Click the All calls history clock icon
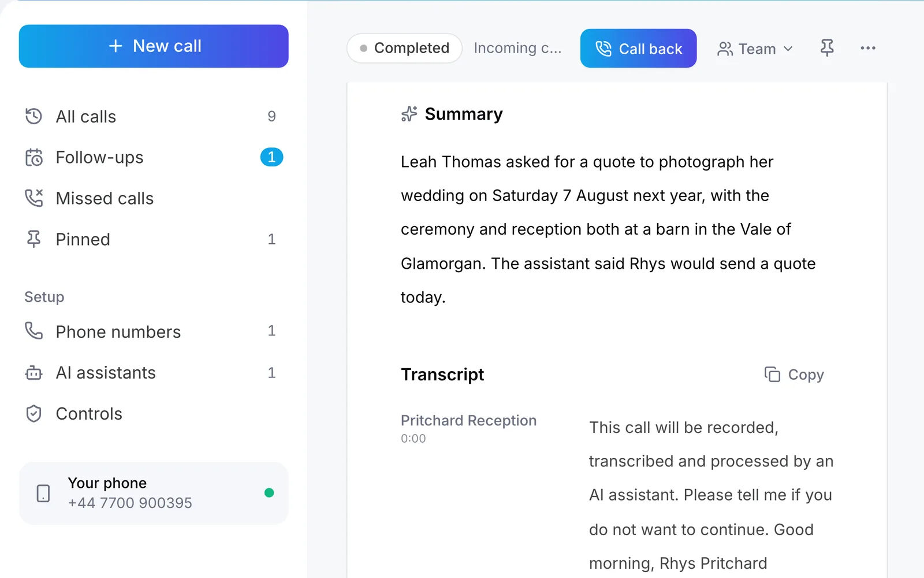Image resolution: width=924 pixels, height=578 pixels. click(x=34, y=116)
